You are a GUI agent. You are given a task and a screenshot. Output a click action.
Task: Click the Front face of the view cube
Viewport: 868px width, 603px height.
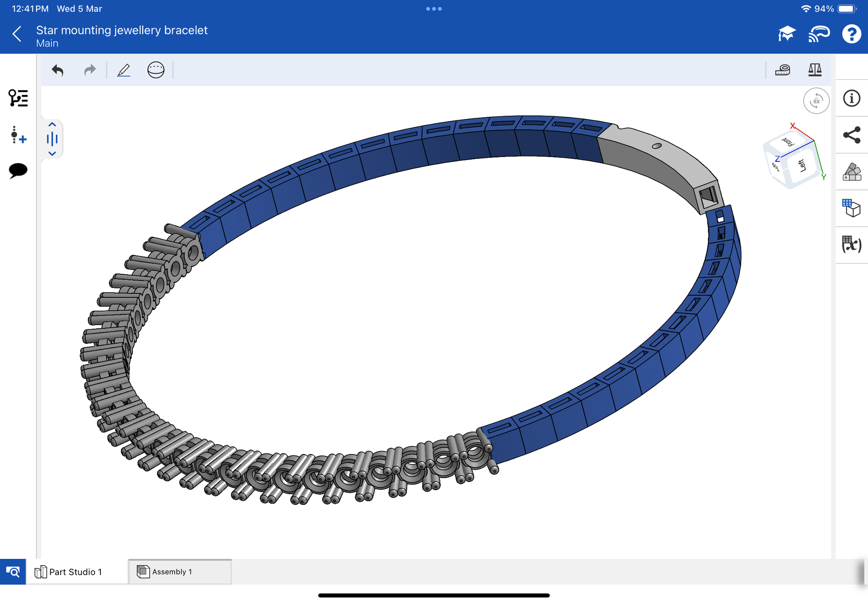coord(788,143)
